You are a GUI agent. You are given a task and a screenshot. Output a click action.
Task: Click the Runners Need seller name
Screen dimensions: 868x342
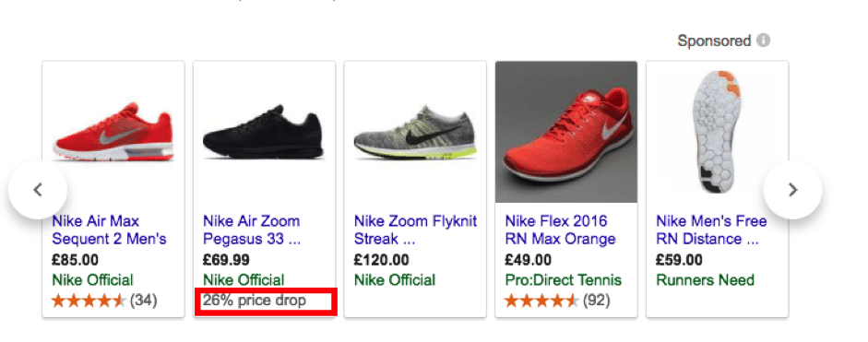[706, 280]
